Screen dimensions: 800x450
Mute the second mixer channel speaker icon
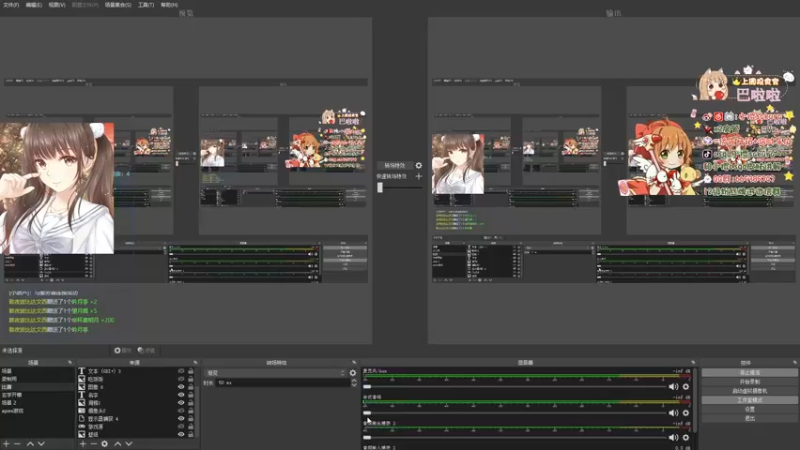tap(673, 413)
